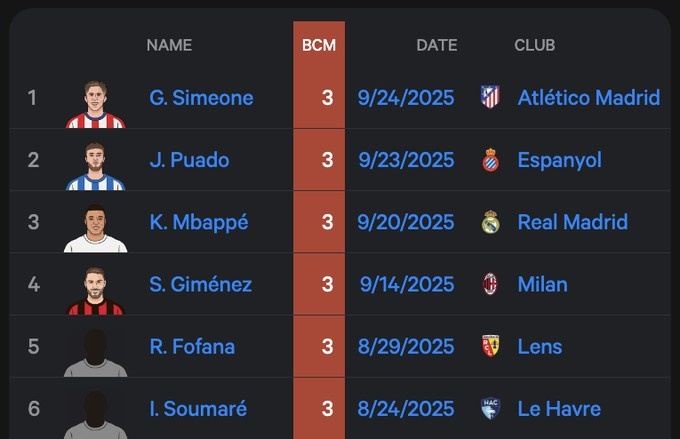Click the Espanyol club crest icon

[x=490, y=160]
